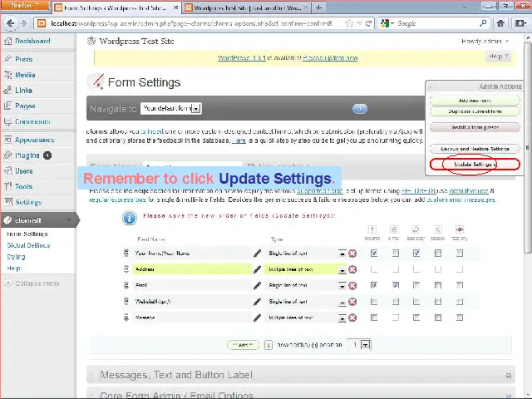Open the Help dropdown tab
Screen dimensions: 532x399
(498, 57)
